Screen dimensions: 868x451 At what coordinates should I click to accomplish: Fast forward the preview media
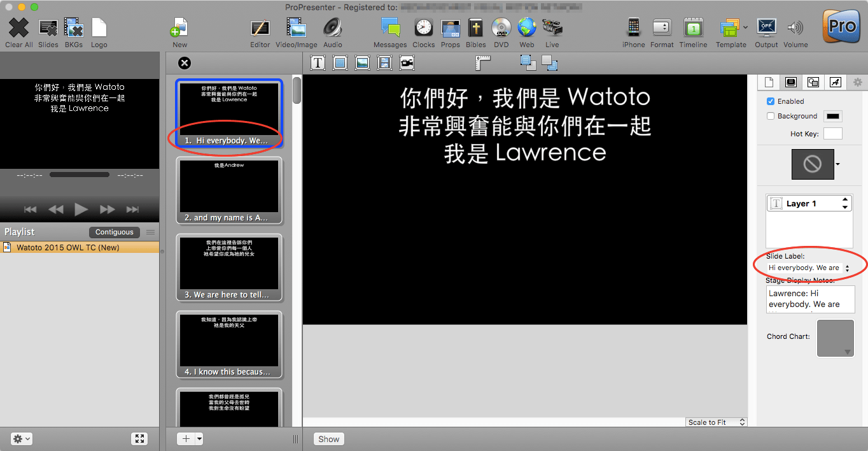click(107, 209)
